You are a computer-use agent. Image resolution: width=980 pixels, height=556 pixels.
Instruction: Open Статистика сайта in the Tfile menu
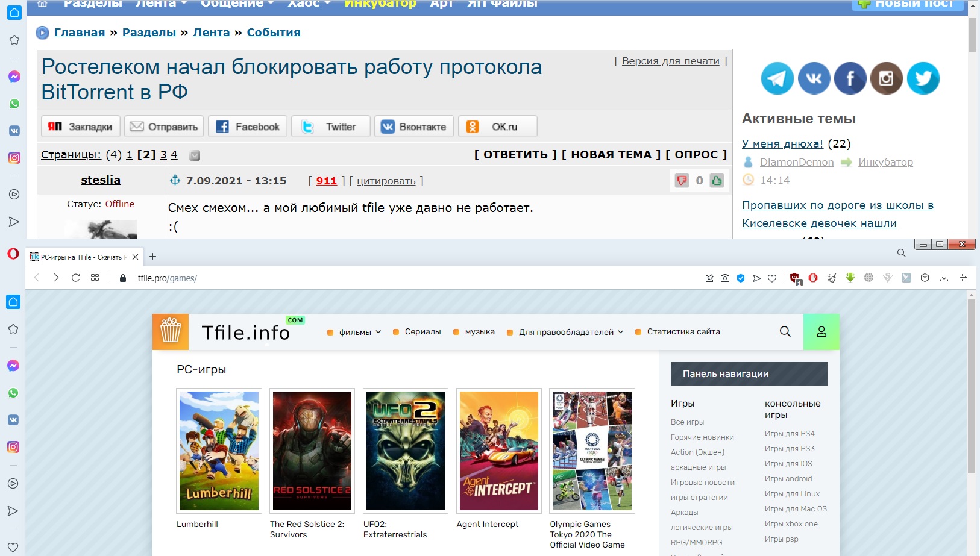[x=683, y=332]
